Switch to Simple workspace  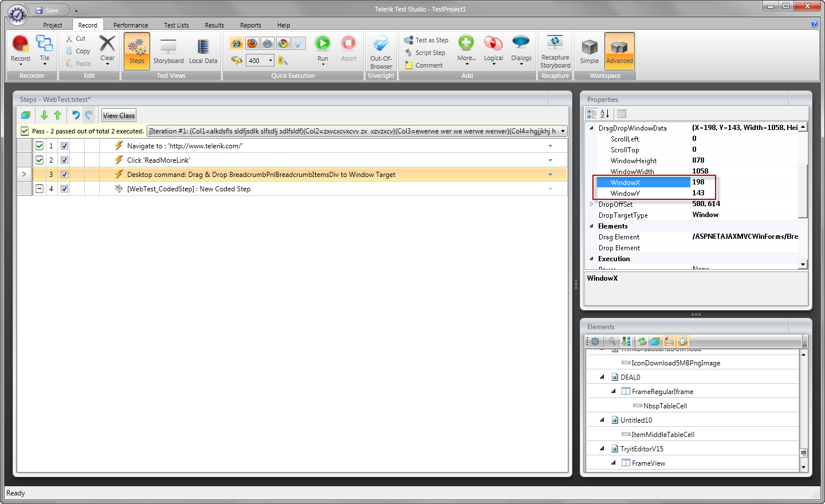click(590, 51)
